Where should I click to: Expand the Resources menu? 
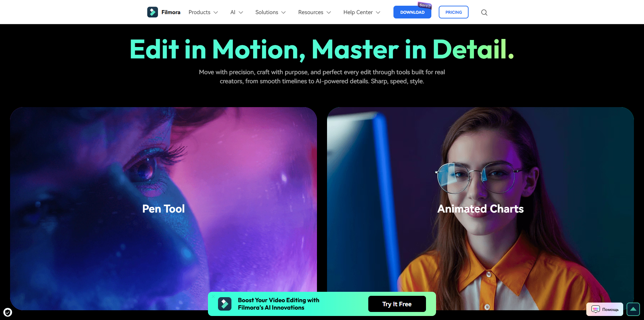314,12
